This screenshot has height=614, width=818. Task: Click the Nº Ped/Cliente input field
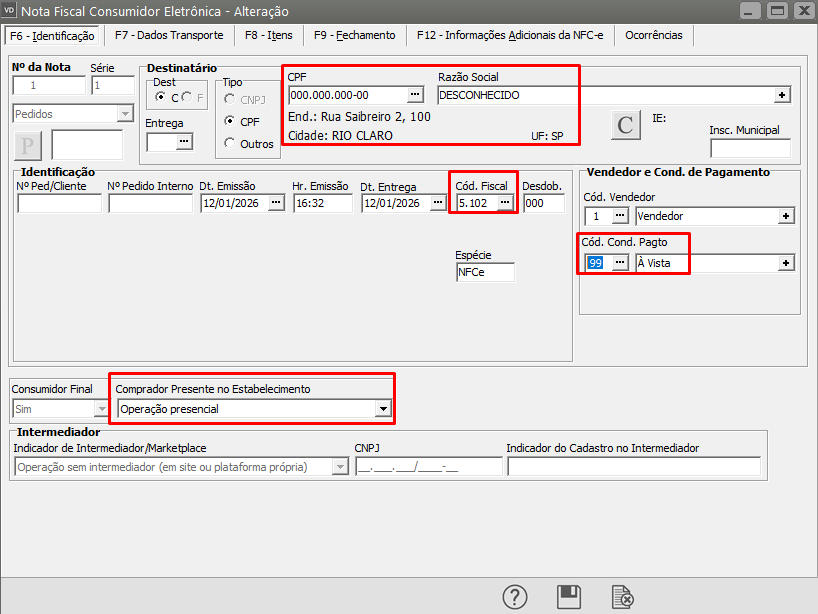tap(60, 203)
